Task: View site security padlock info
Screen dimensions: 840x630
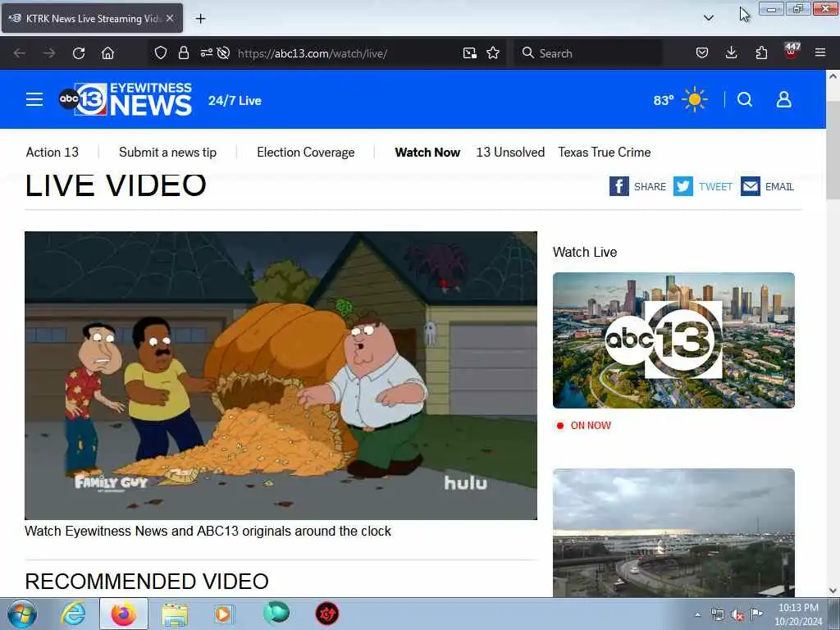Action: pyautogui.click(x=184, y=52)
